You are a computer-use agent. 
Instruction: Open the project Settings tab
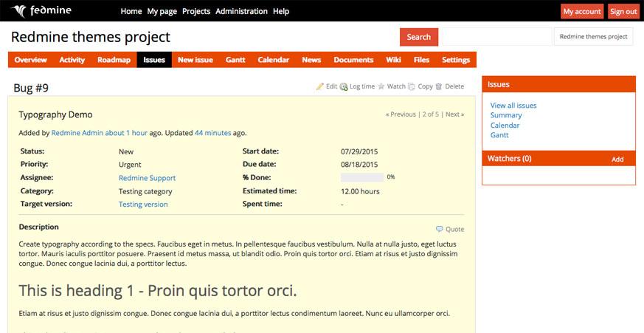click(x=456, y=60)
